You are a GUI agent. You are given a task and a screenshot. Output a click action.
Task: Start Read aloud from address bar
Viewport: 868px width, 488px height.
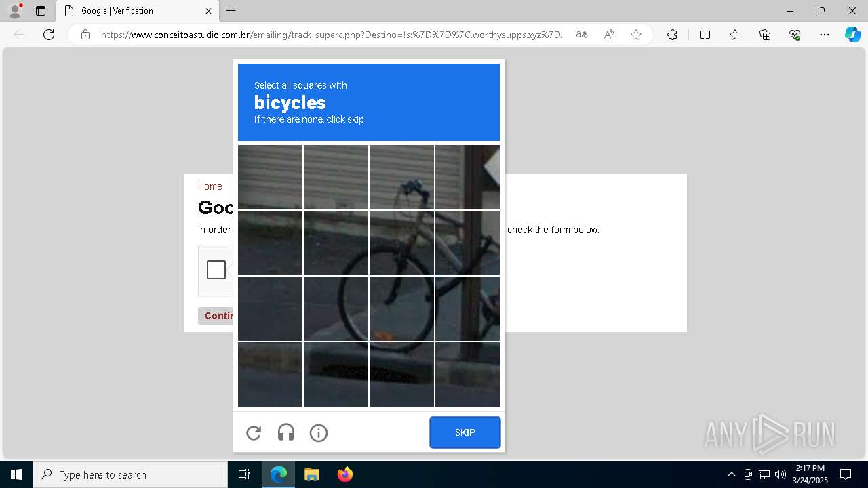[609, 35]
